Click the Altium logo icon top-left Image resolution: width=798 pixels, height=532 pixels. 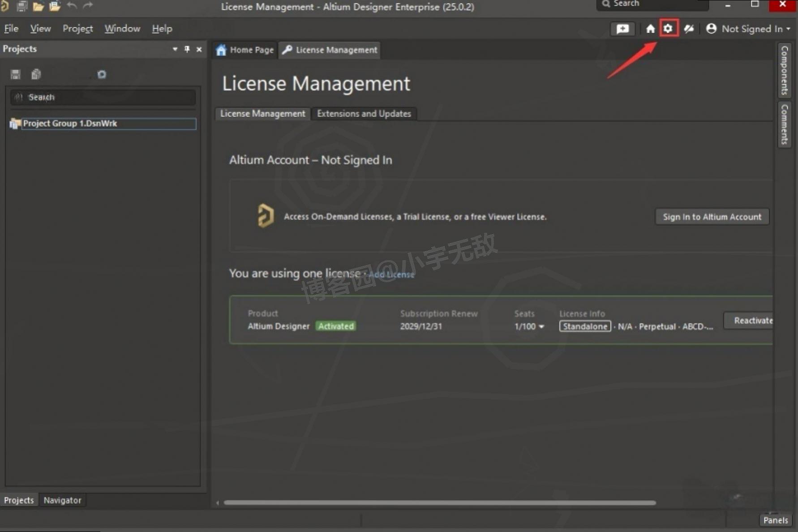5,6
